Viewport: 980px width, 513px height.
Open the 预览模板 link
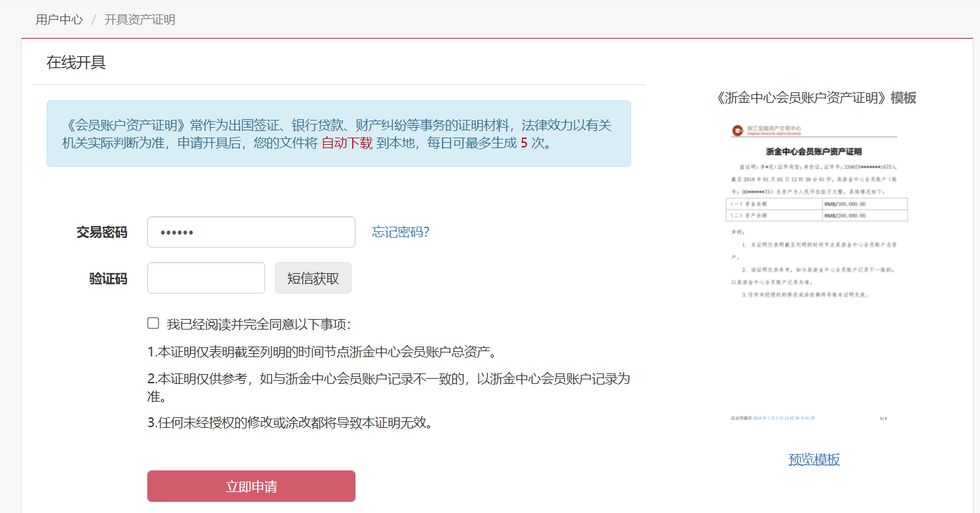[x=814, y=459]
